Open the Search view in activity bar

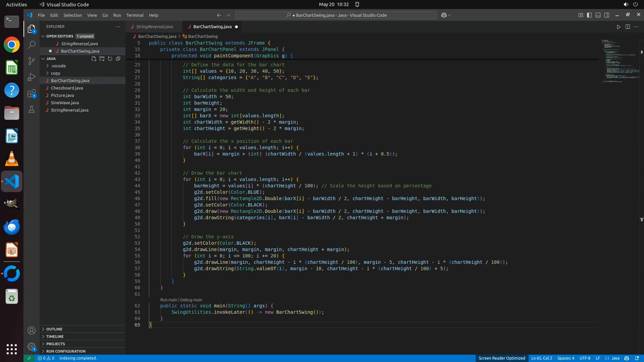pyautogui.click(x=32, y=45)
